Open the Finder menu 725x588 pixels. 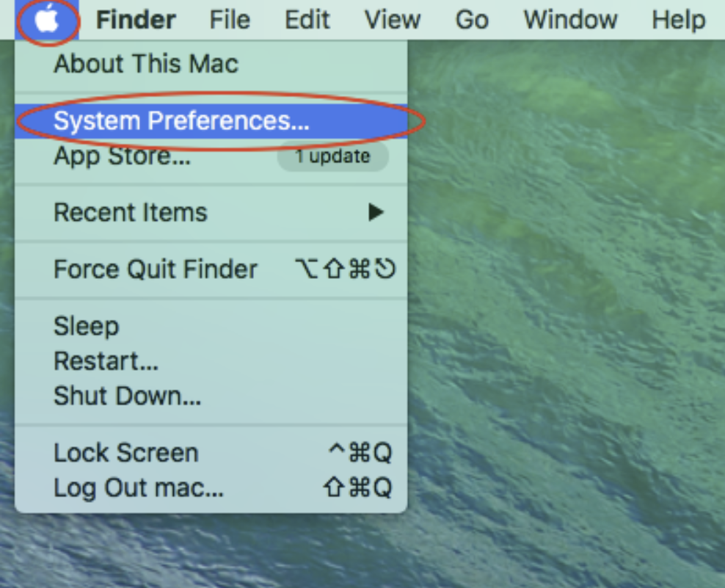(x=136, y=20)
